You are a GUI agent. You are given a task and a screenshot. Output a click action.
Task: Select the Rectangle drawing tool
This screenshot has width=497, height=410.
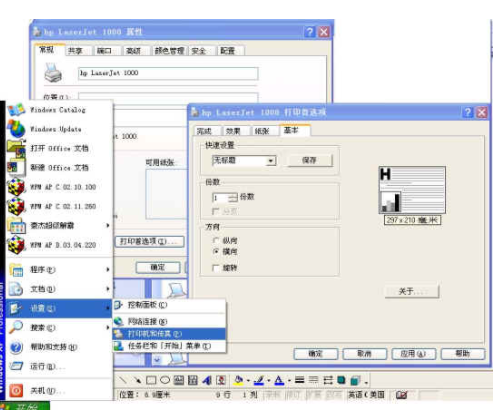[151, 380]
